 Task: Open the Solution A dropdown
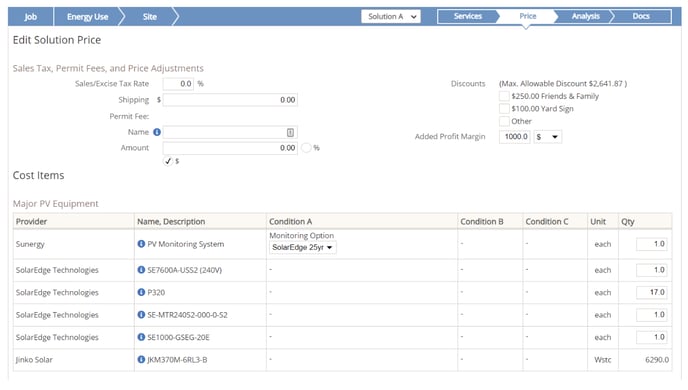(391, 17)
